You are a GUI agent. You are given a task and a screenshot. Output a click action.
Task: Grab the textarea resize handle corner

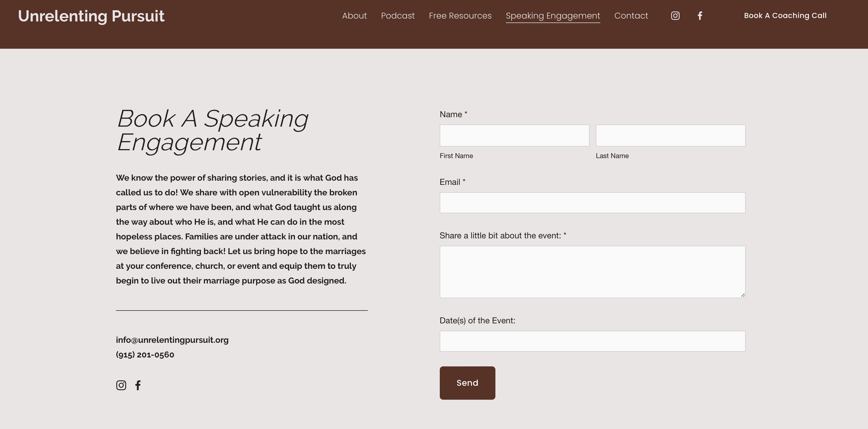point(743,295)
